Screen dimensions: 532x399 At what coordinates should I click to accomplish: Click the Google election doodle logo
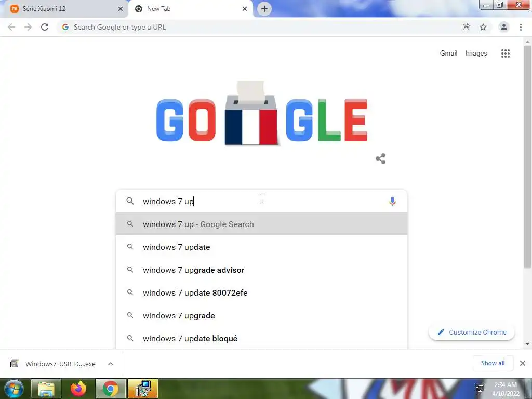pos(262,113)
